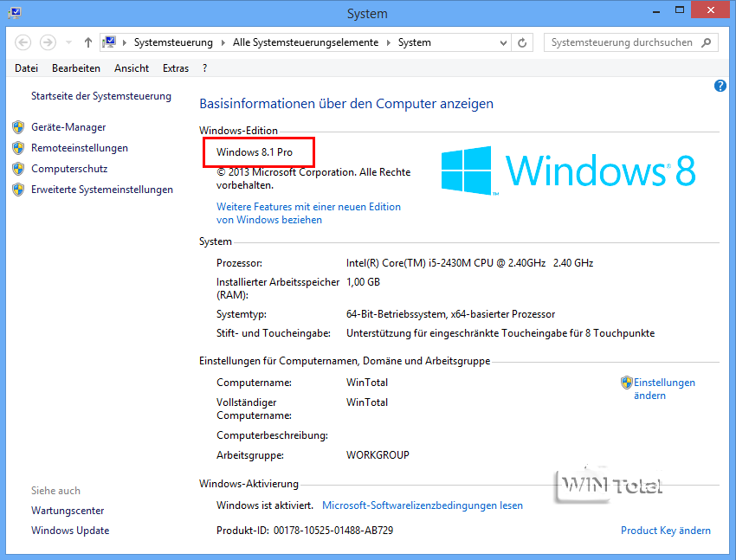Viewport: 736px width, 560px height.
Task: Select Alle Systemsteuerungselemente breadcrumb
Action: click(306, 42)
